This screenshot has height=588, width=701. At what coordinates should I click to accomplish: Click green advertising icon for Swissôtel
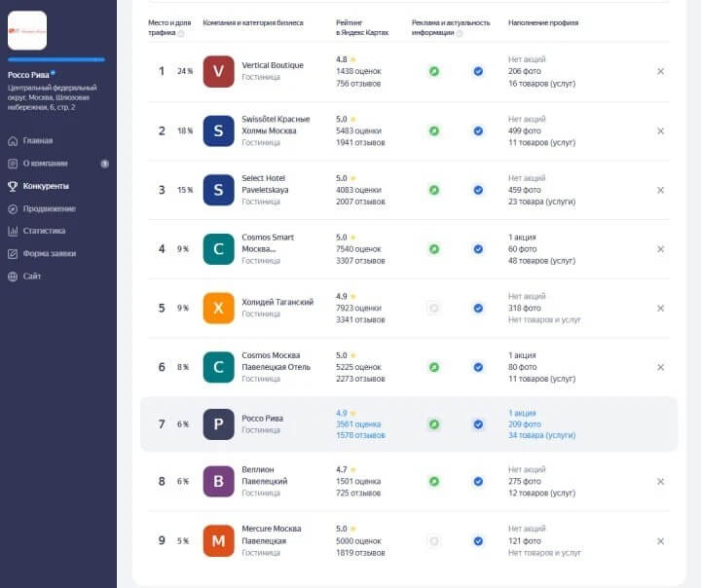[433, 131]
